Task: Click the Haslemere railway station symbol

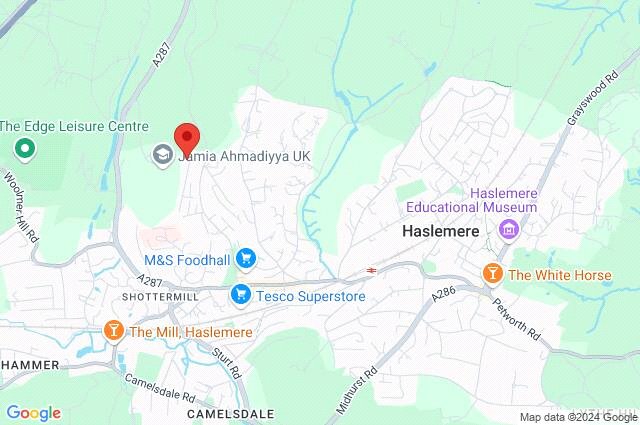Action: (x=371, y=270)
